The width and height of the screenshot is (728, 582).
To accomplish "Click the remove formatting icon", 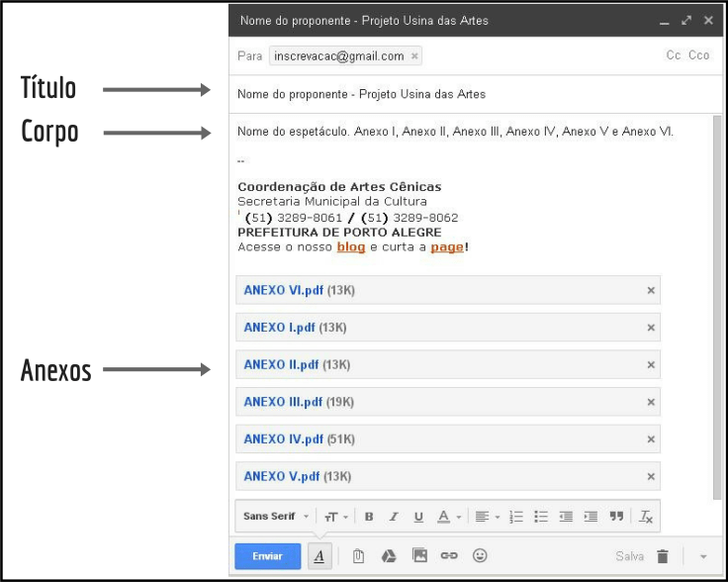I will (646, 517).
